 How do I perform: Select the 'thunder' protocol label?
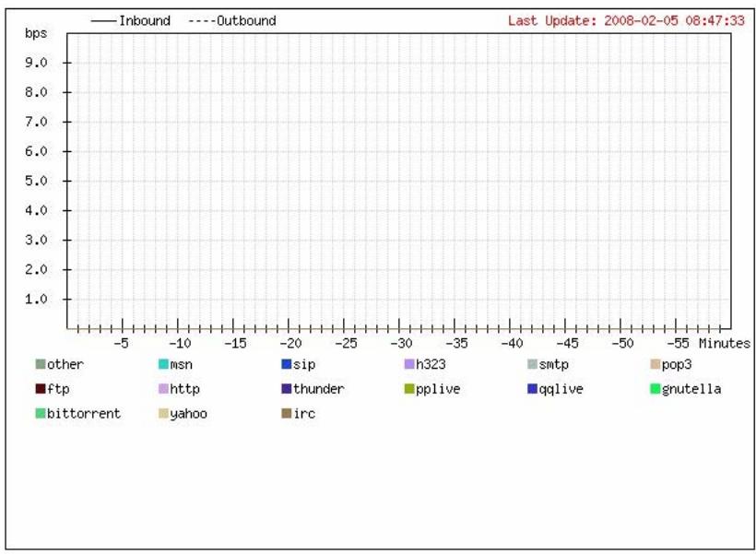[319, 389]
